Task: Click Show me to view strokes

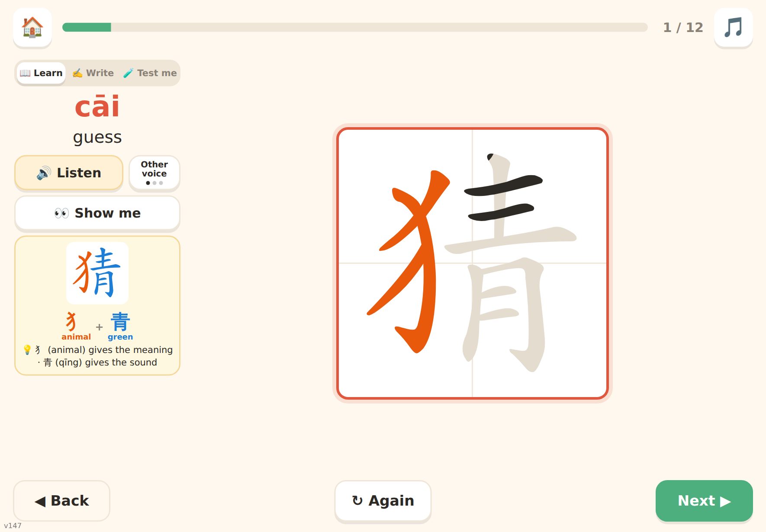Action: [97, 213]
